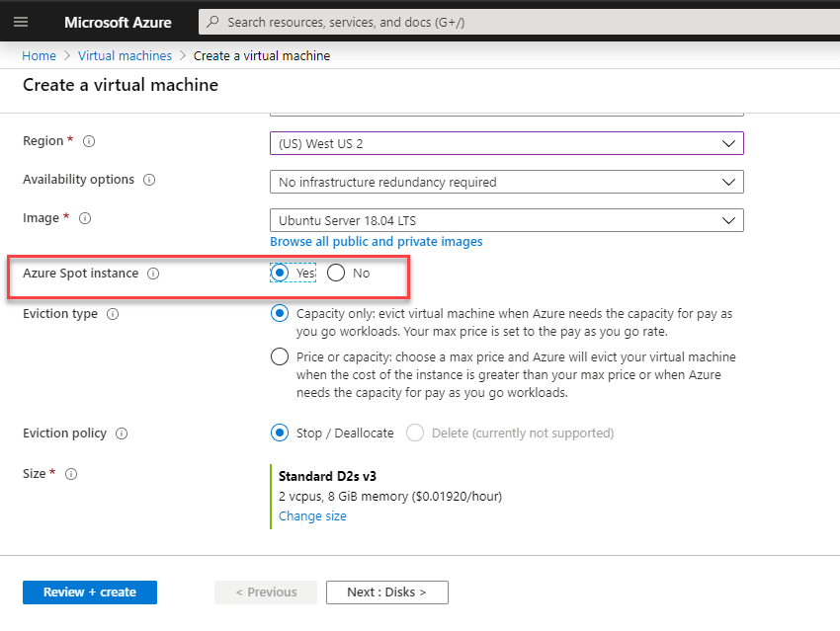Click the Image info icon
Image resolution: width=840 pixels, height=631 pixels.
85,218
